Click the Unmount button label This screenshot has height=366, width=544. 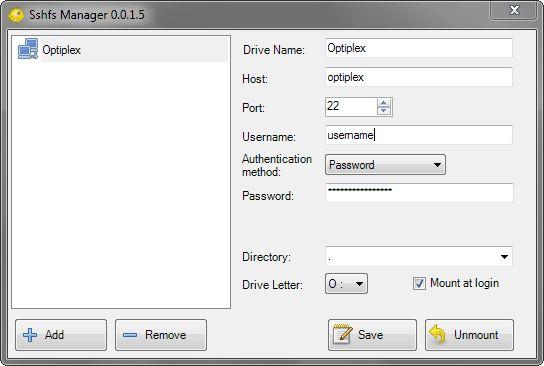point(476,335)
